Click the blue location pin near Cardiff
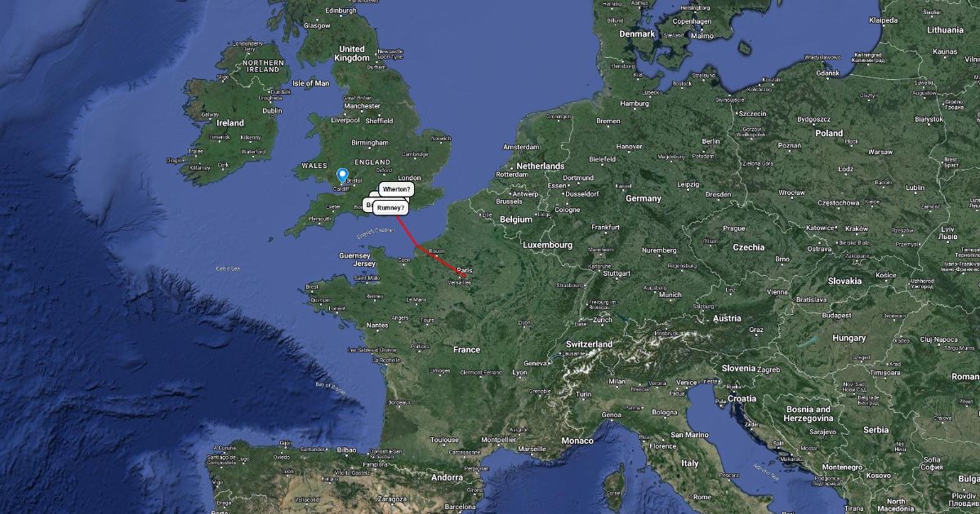 click(x=343, y=175)
